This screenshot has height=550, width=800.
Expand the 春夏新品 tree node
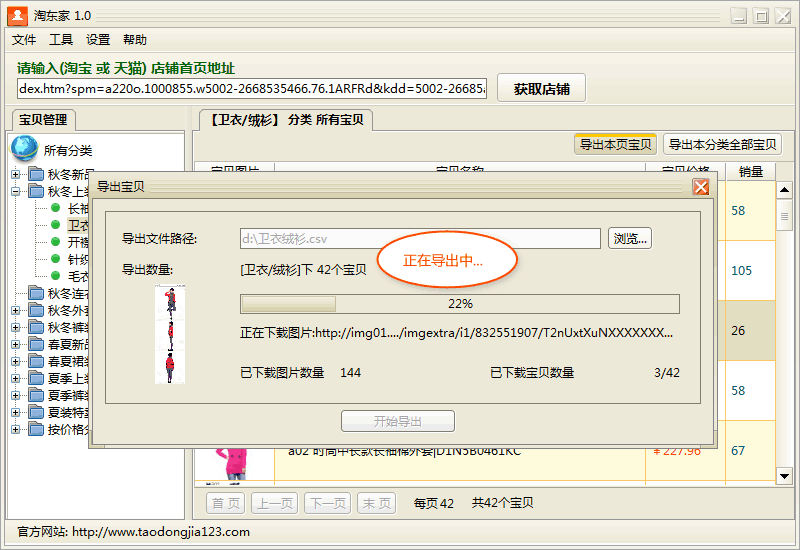[x=16, y=344]
